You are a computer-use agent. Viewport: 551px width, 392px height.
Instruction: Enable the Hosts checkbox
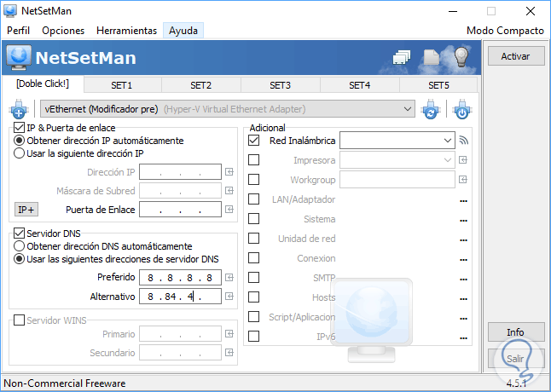click(x=253, y=297)
